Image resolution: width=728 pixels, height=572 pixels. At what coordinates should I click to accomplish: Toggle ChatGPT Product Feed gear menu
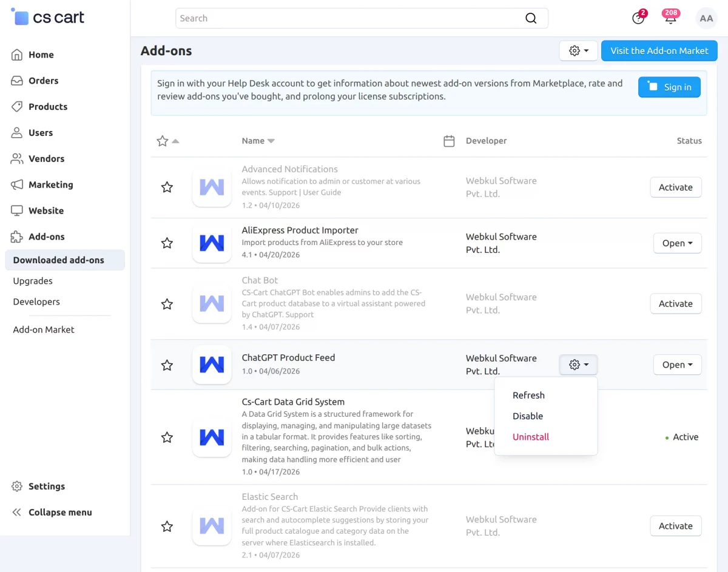(579, 365)
